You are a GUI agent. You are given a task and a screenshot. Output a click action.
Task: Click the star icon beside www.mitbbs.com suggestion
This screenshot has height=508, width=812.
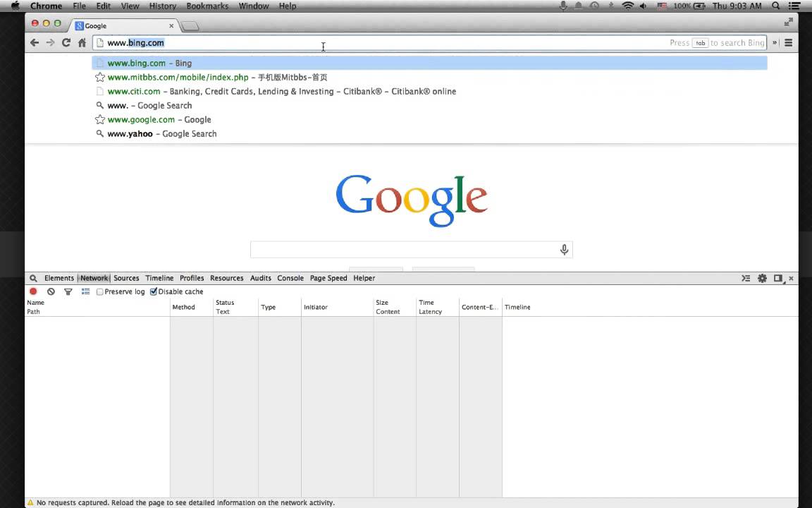(x=100, y=77)
